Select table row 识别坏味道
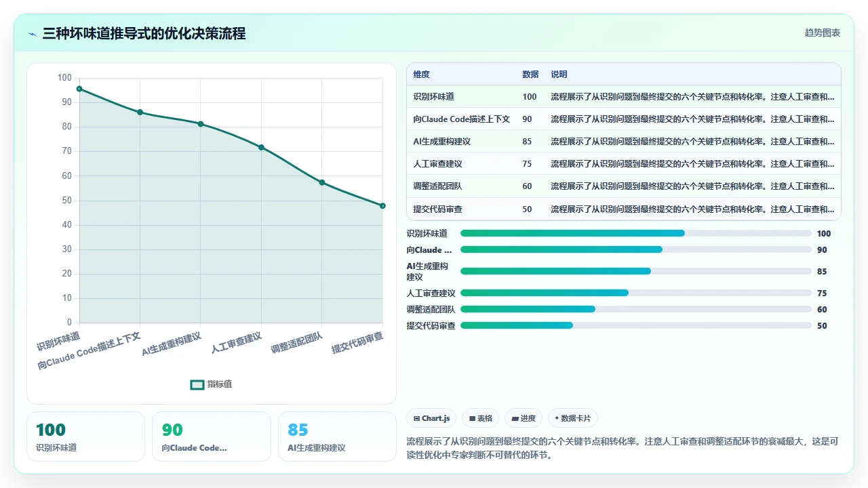Screen dimensions: 868x488 coord(624,96)
